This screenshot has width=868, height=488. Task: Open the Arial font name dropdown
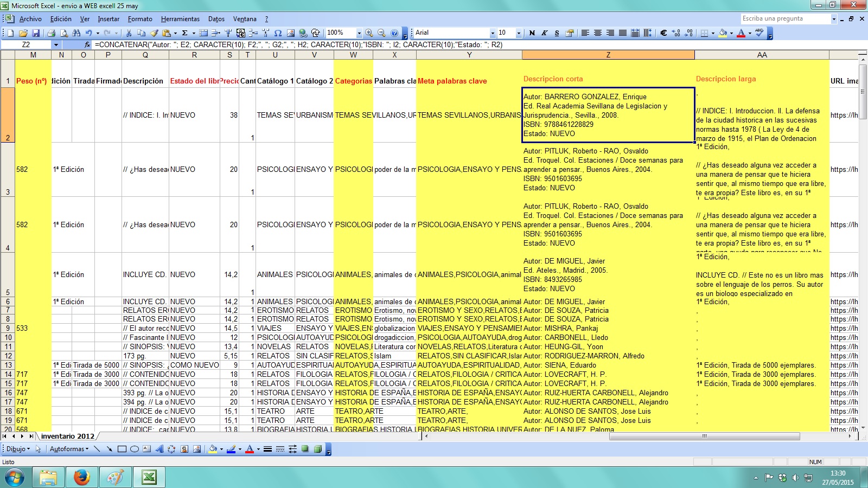click(492, 33)
